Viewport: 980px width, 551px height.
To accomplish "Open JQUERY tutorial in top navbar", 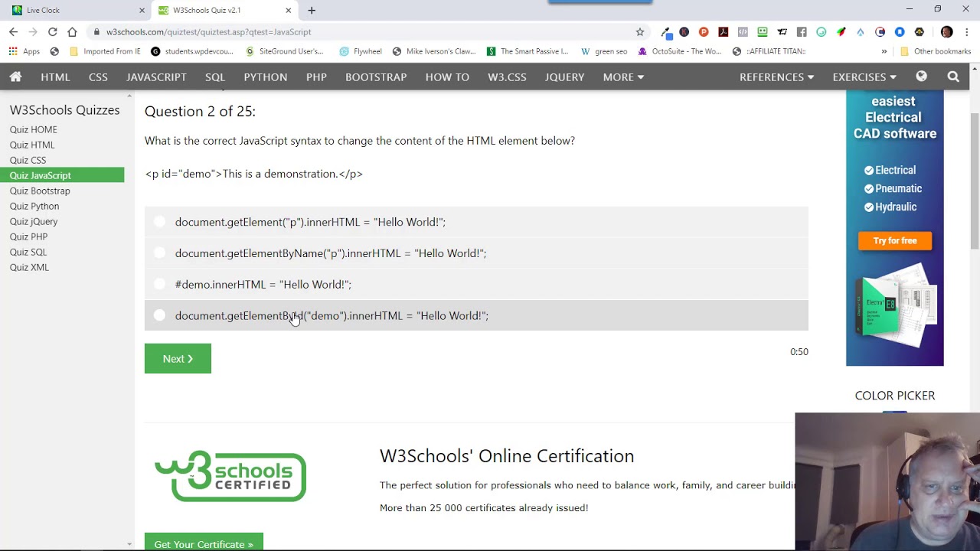I will pos(564,77).
